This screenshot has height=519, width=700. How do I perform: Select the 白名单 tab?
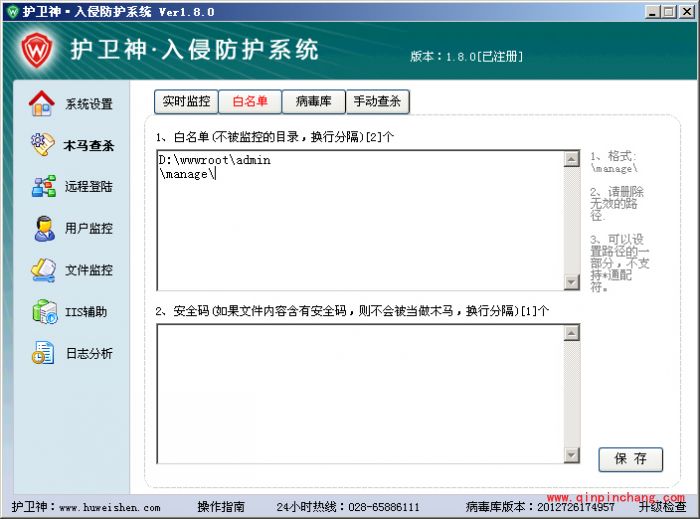pyautogui.click(x=250, y=102)
